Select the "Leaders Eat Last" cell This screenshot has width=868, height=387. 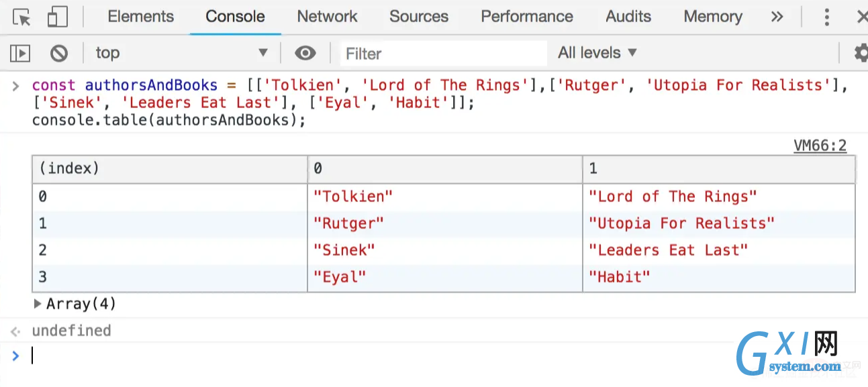(719, 250)
